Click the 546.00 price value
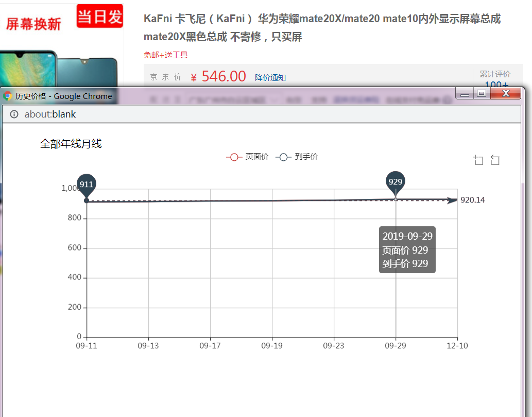 click(x=224, y=76)
